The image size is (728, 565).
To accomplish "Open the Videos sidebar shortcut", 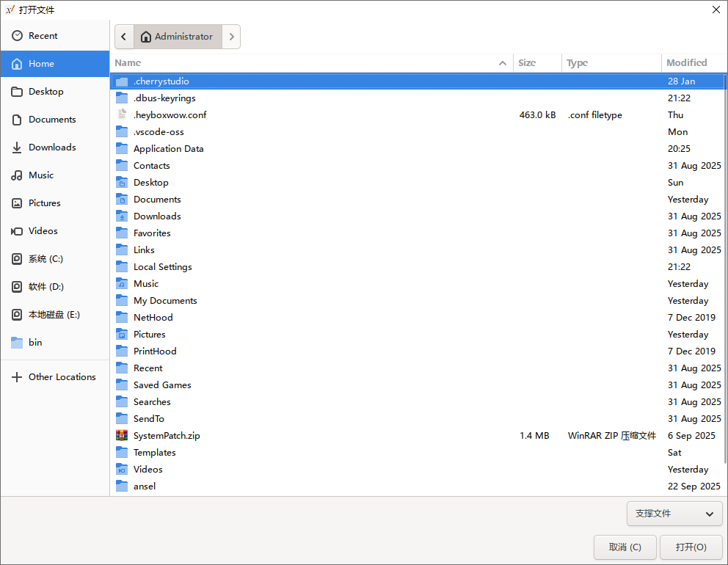I will click(43, 231).
